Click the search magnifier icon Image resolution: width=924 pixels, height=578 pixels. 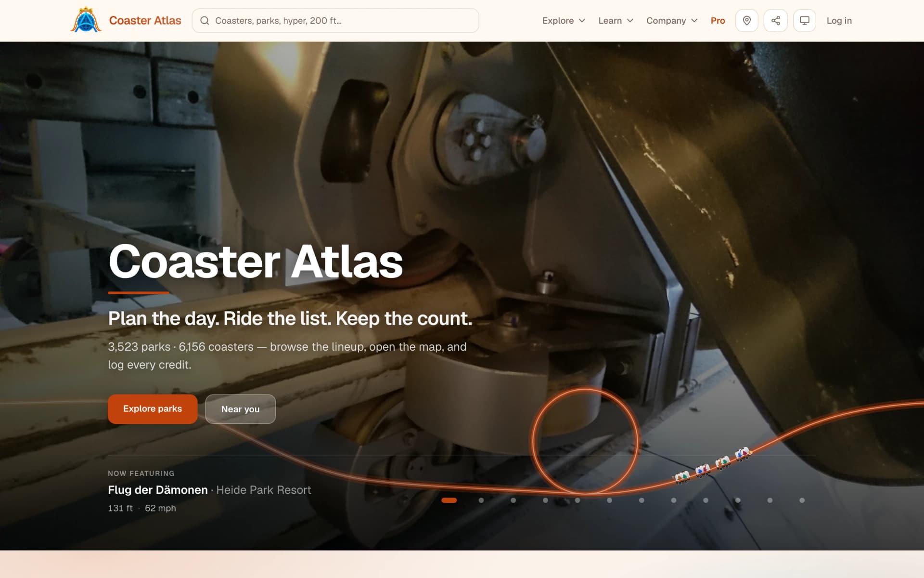tap(205, 21)
